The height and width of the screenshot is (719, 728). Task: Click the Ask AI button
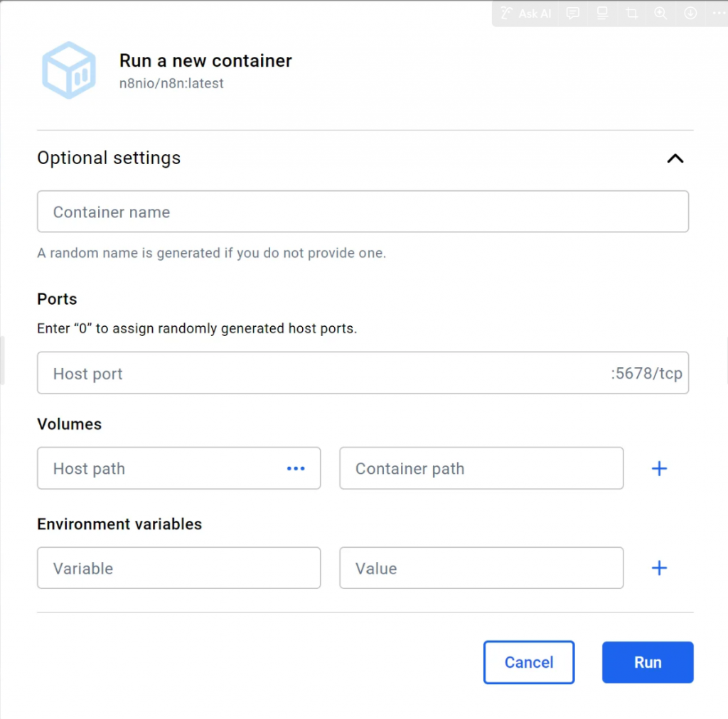526,13
